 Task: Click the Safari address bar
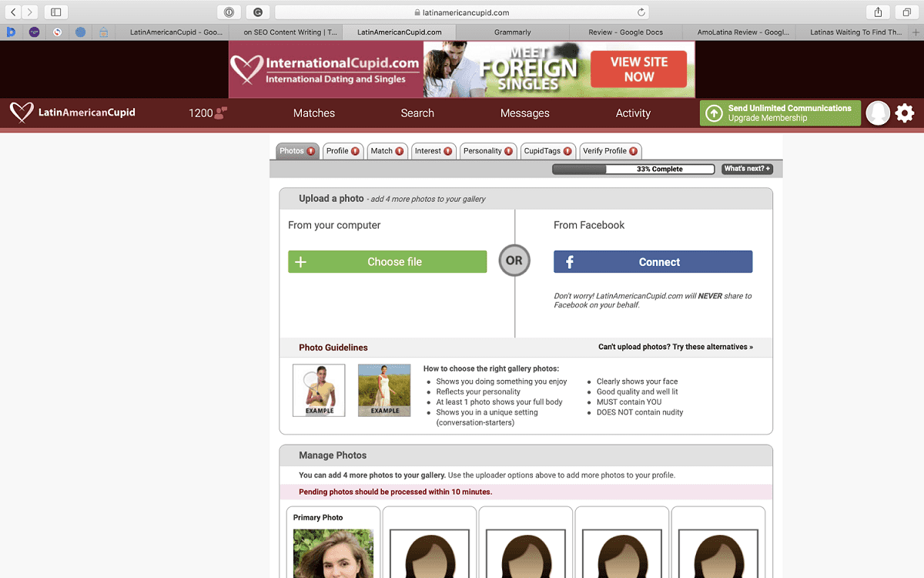[x=462, y=12]
